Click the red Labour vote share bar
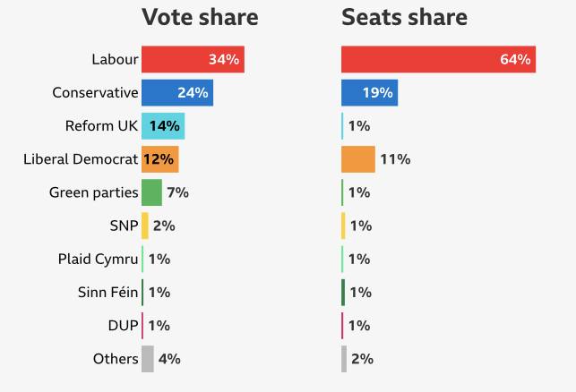 click(193, 60)
